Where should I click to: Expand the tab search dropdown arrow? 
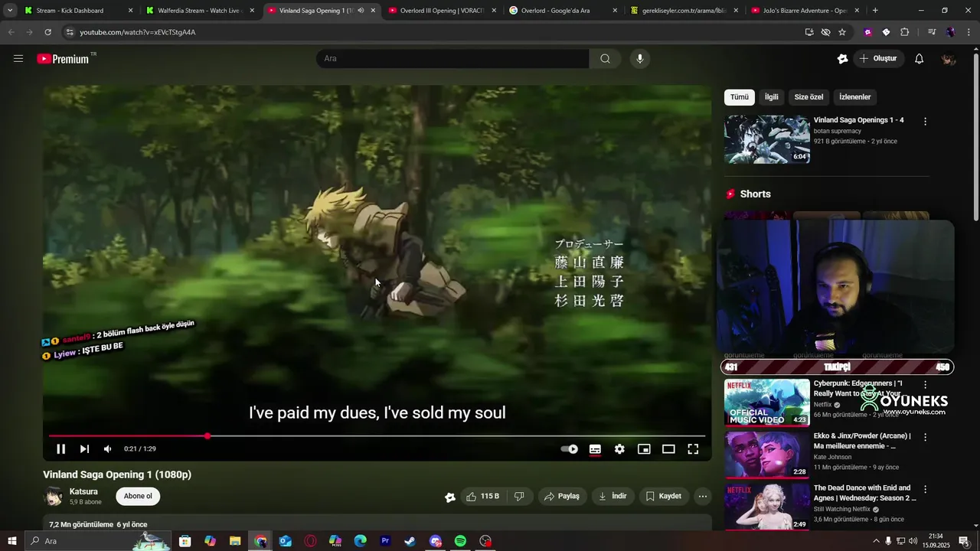pos(10,11)
